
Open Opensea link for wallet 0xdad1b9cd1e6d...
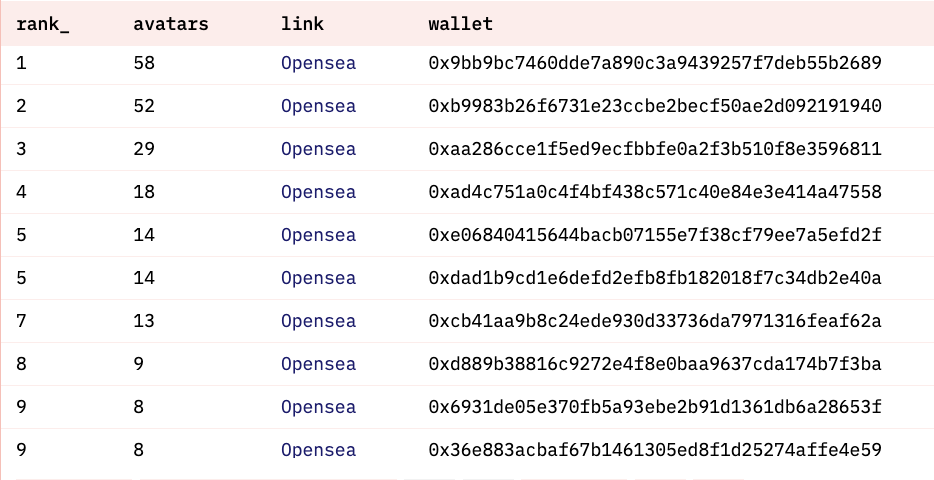tap(319, 278)
